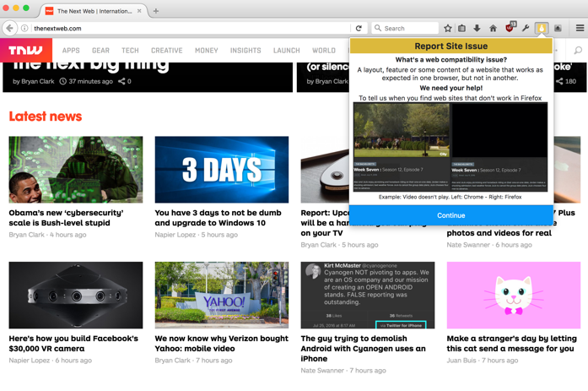Open Obama's cybersecurity scale article headline
588x391 pixels.
[66, 218]
